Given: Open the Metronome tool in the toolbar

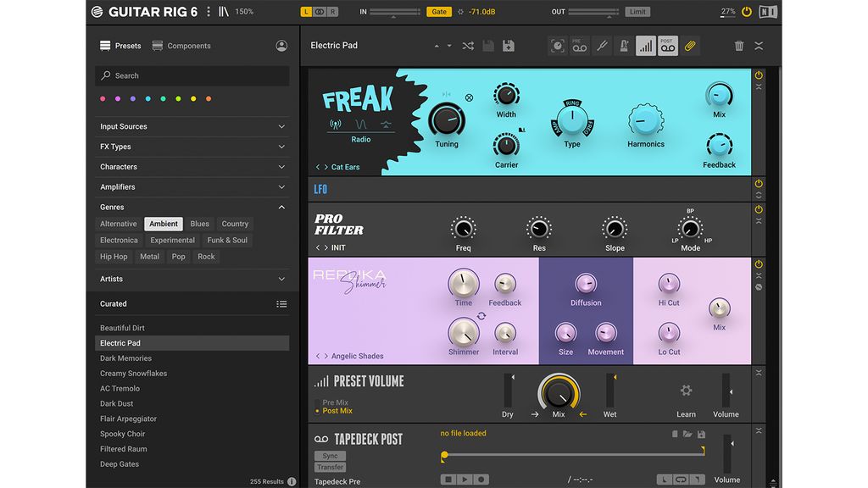Looking at the screenshot, I should [623, 46].
